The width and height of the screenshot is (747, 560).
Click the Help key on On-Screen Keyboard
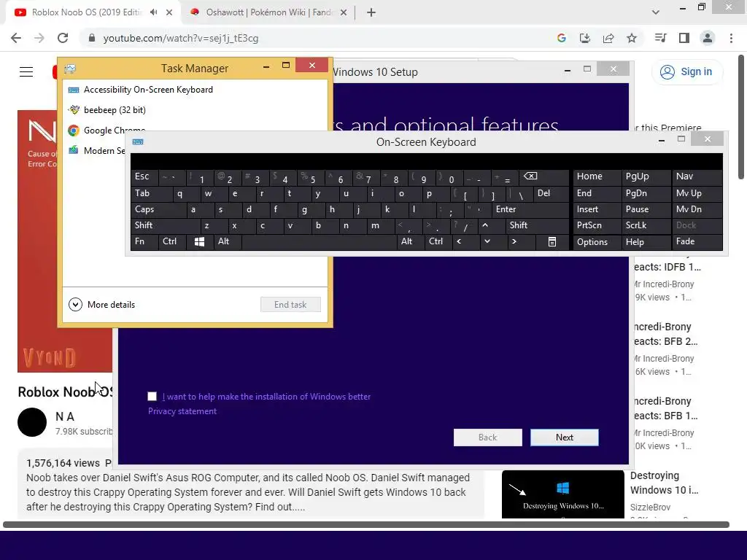(x=646, y=241)
